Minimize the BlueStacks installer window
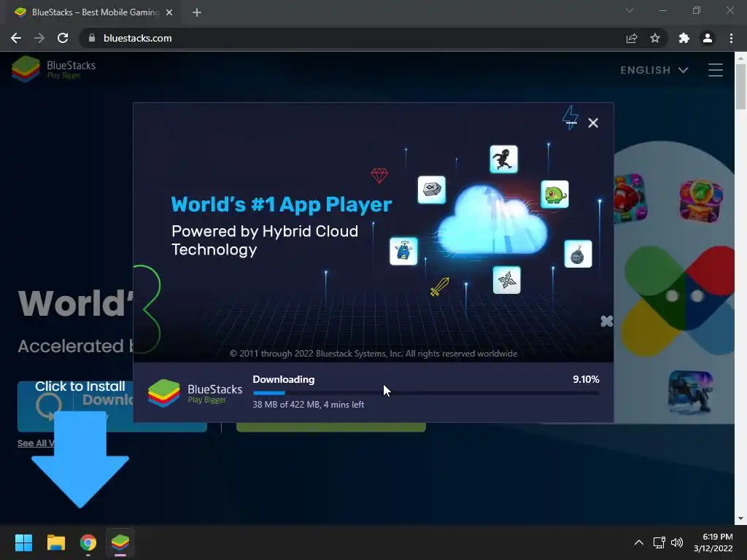This screenshot has height=560, width=747. (571, 122)
